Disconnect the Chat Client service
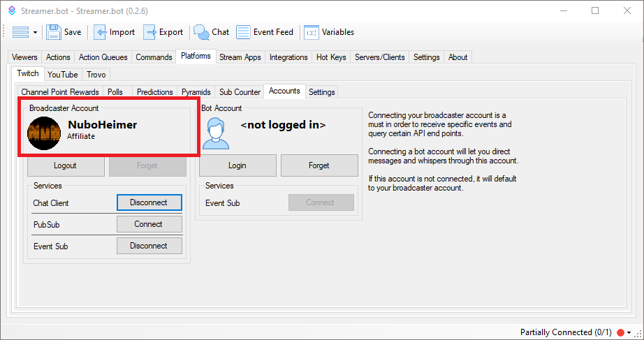This screenshot has width=644, height=340. [149, 202]
